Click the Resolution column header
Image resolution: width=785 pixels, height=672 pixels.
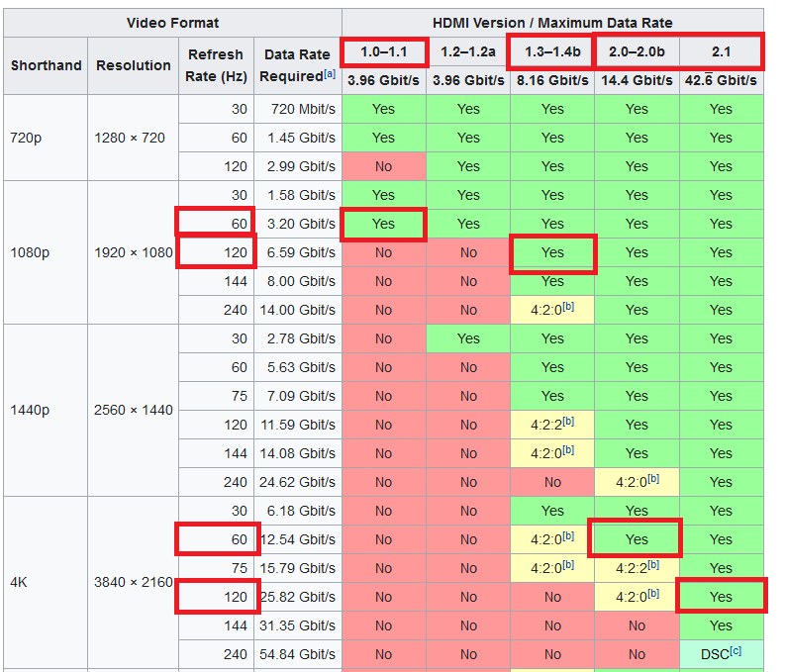pyautogui.click(x=134, y=65)
